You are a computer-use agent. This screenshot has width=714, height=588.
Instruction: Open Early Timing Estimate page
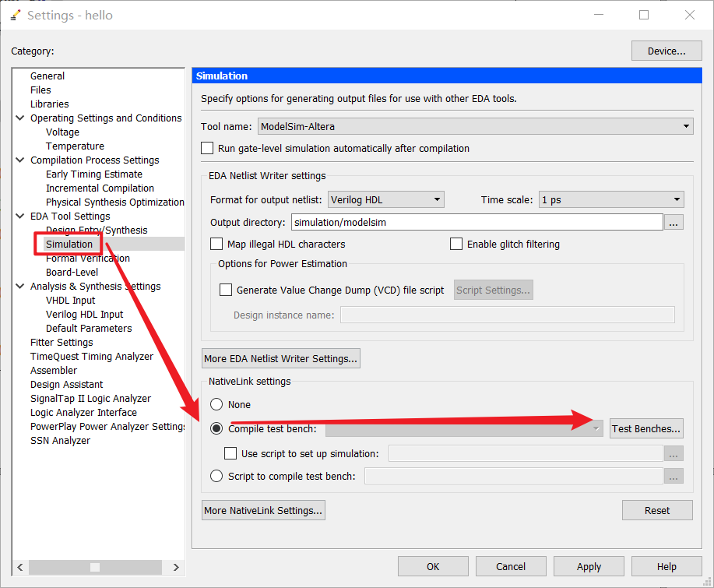click(93, 174)
